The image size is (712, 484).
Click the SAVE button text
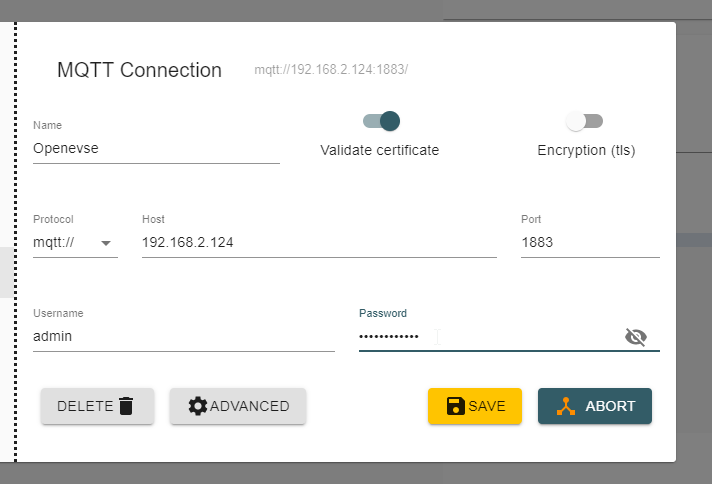coord(487,406)
